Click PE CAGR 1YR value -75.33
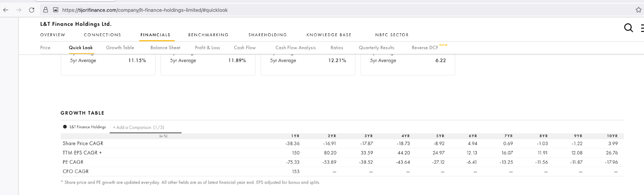Image resolution: width=644 pixels, height=195 pixels. point(293,162)
